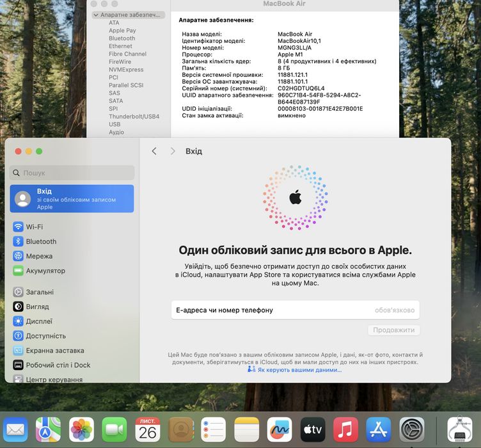
Task: Click MacBookAir10,1 identifier value
Action: [299, 41]
